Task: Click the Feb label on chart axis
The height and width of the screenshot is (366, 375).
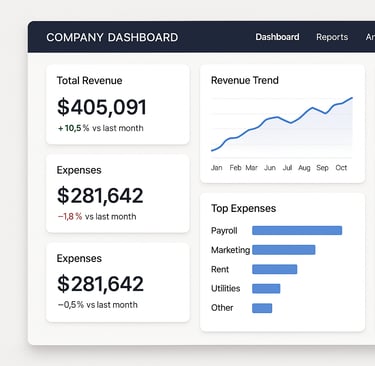Action: (235, 168)
